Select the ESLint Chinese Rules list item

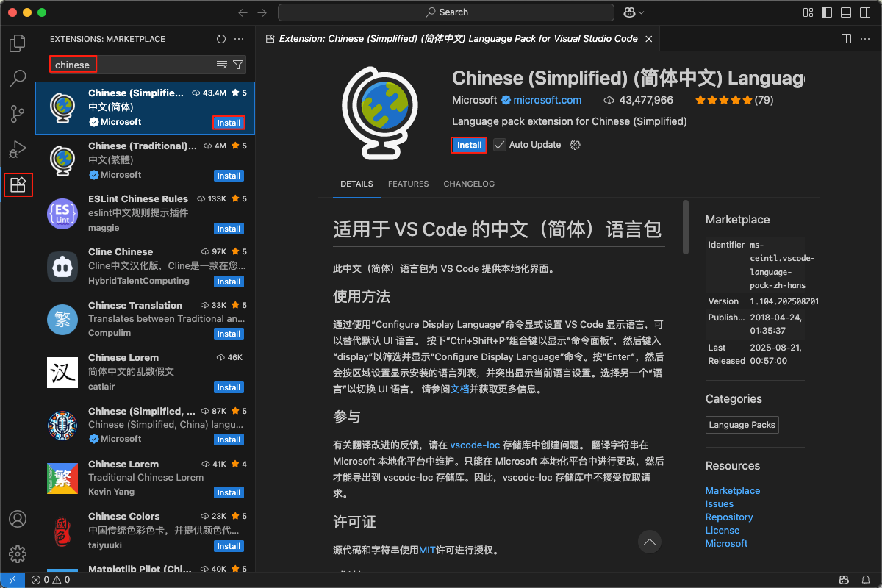pyautogui.click(x=146, y=213)
